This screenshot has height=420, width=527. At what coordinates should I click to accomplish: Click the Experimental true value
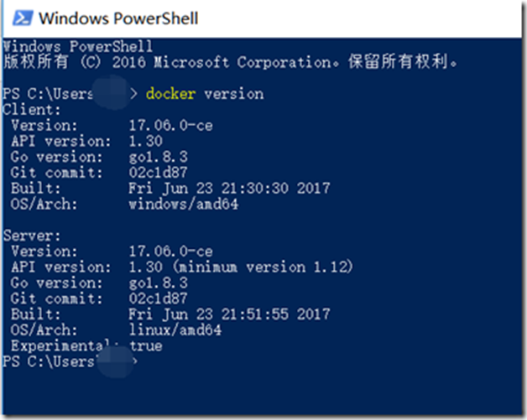pos(146,345)
